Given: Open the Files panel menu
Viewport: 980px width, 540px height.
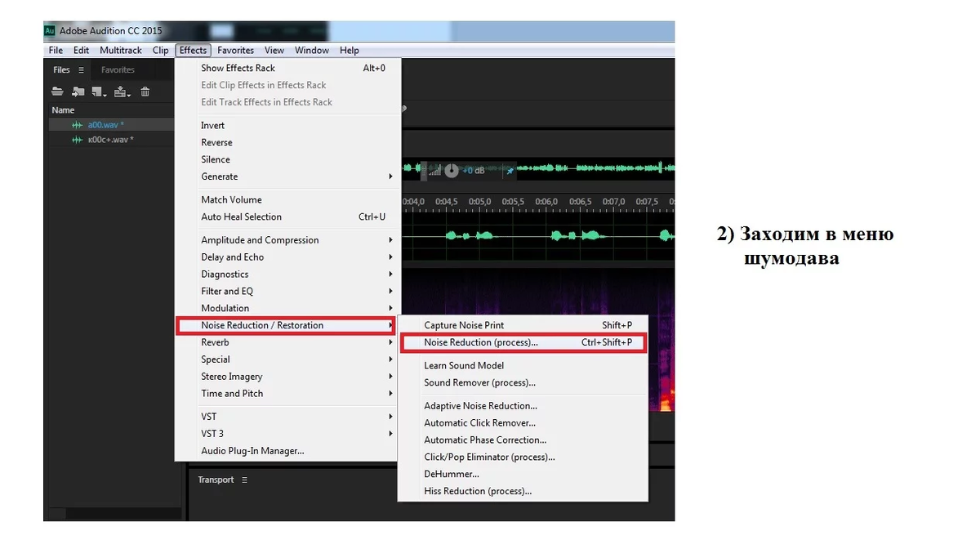Looking at the screenshot, I should pyautogui.click(x=81, y=69).
